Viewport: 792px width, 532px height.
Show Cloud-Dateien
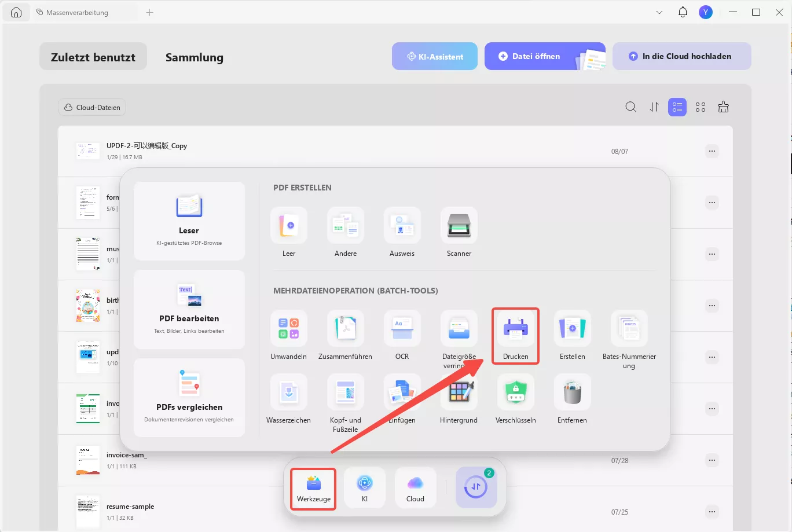click(92, 107)
